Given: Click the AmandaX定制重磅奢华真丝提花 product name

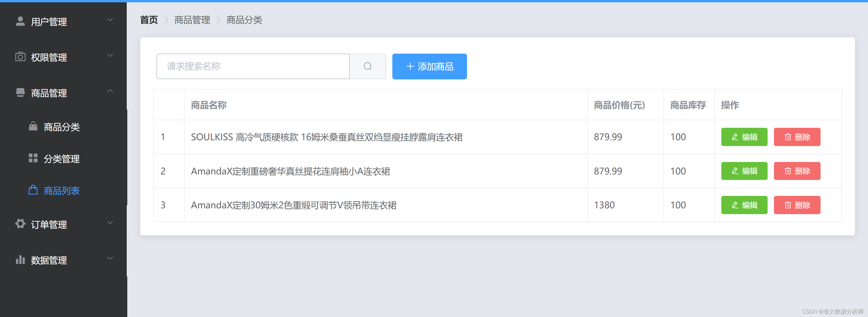Looking at the screenshot, I should [290, 171].
